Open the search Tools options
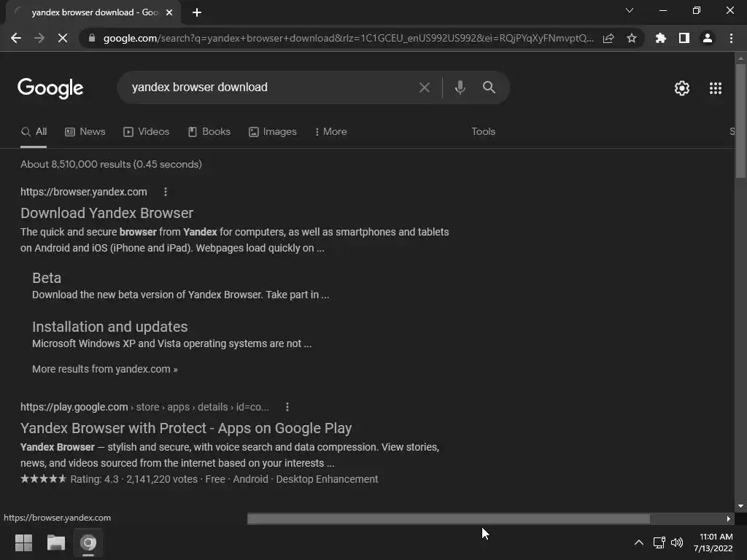The width and height of the screenshot is (747, 560). coord(483,132)
